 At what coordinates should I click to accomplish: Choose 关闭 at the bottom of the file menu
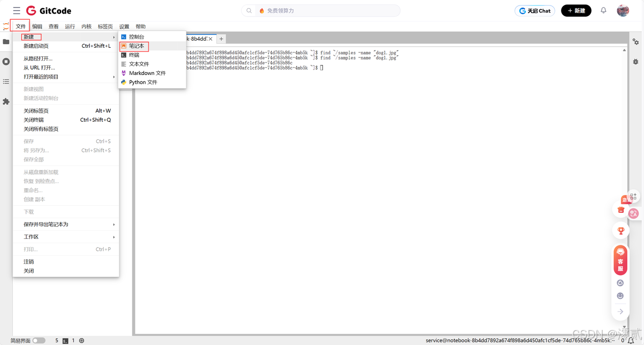click(x=66, y=271)
